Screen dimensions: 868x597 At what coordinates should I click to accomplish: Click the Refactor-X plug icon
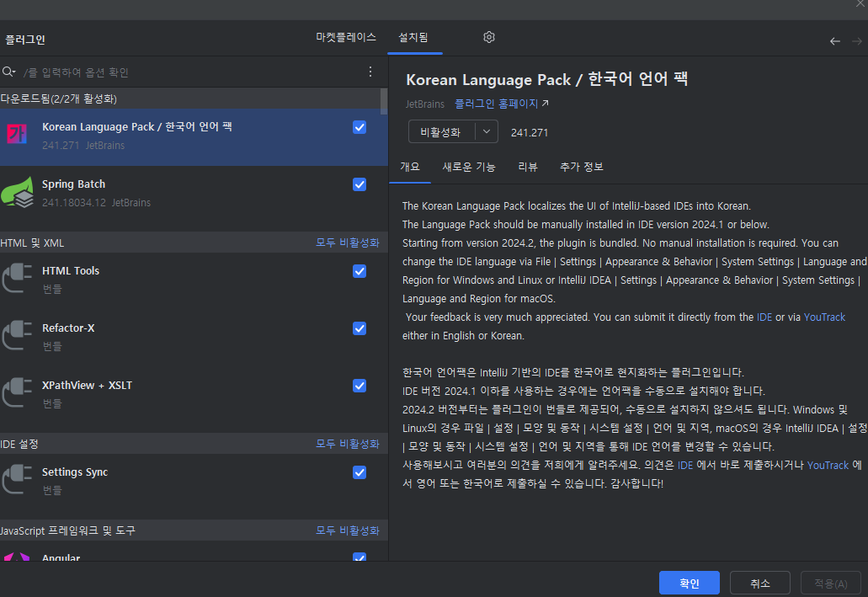click(17, 335)
